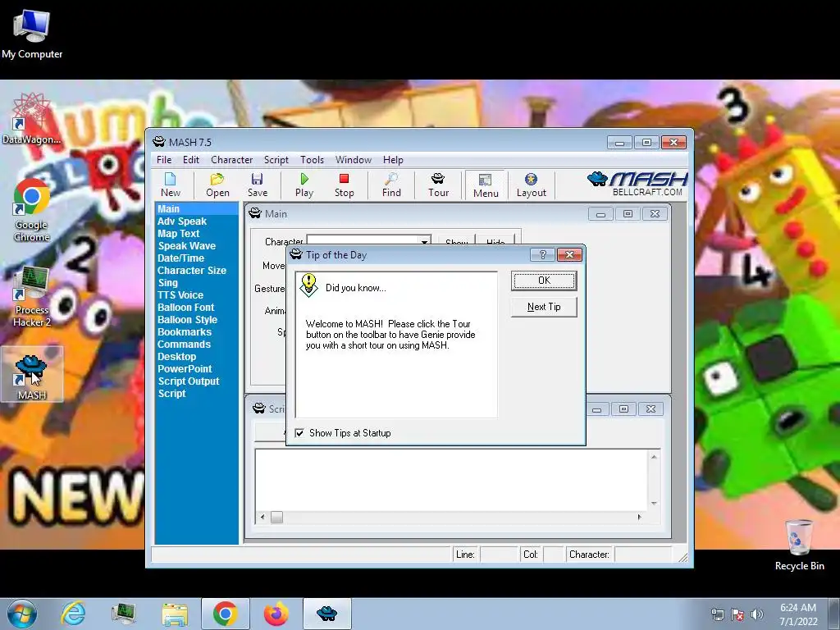Open the File menu

164,160
